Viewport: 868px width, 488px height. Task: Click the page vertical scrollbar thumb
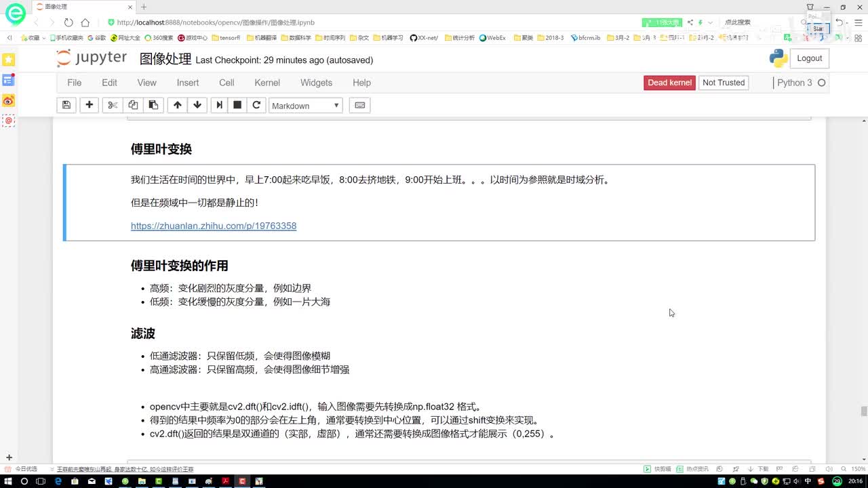pos(864,411)
